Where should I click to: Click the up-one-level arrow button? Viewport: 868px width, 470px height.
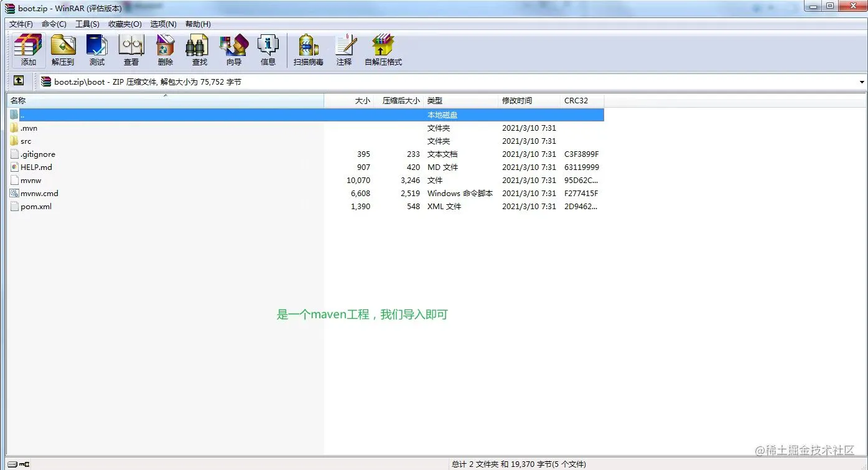(19, 81)
